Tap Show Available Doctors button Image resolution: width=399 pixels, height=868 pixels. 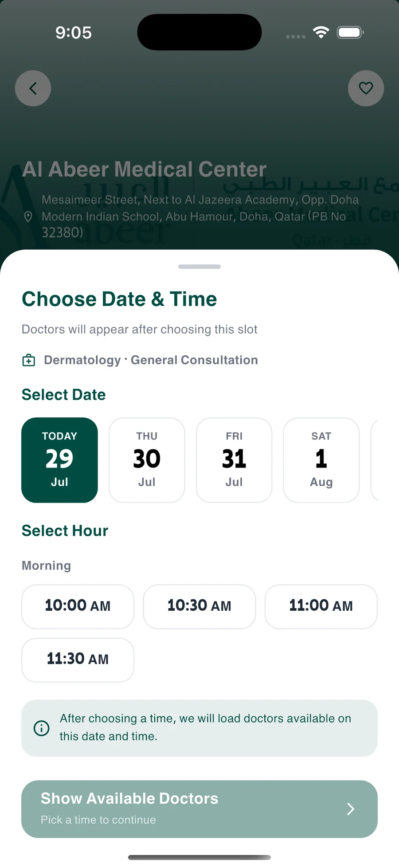[x=199, y=809]
